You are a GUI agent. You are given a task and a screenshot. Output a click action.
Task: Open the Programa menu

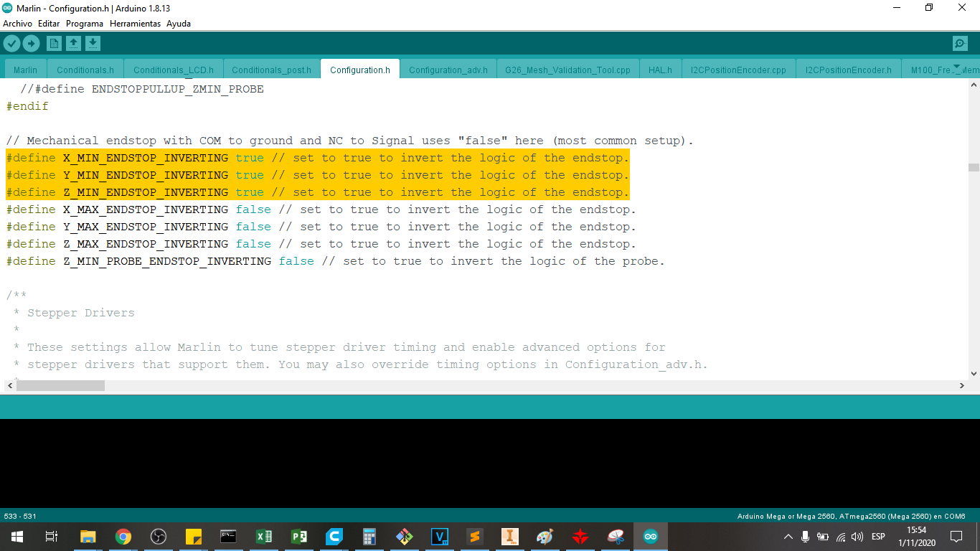[85, 24]
